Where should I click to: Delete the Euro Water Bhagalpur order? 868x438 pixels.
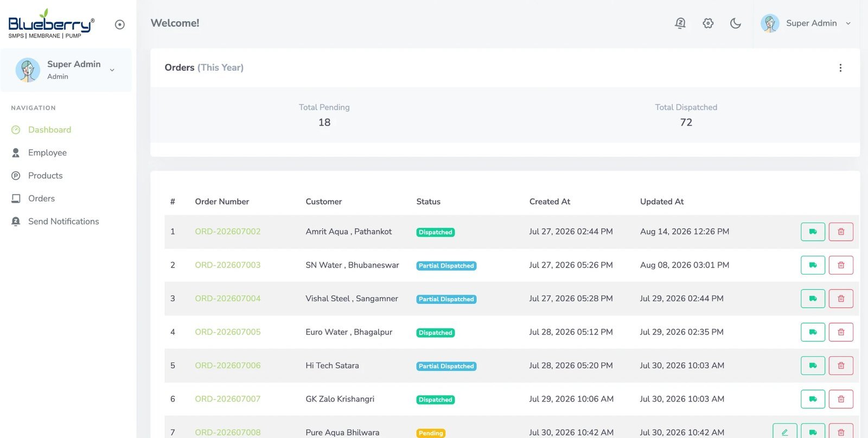point(841,332)
